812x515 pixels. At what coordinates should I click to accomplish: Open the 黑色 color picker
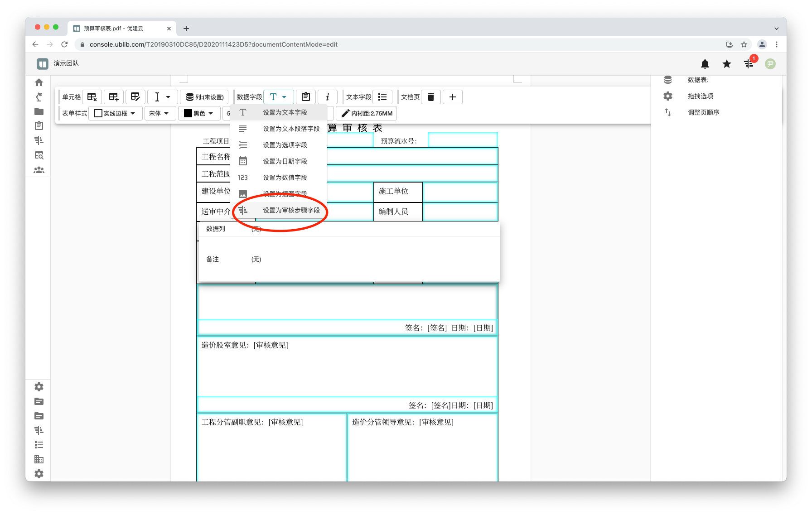(199, 113)
